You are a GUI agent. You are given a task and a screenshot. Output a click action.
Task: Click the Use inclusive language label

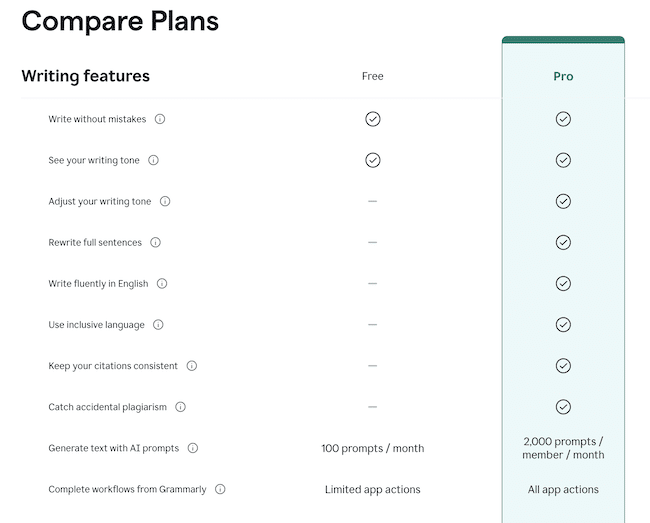coord(96,324)
